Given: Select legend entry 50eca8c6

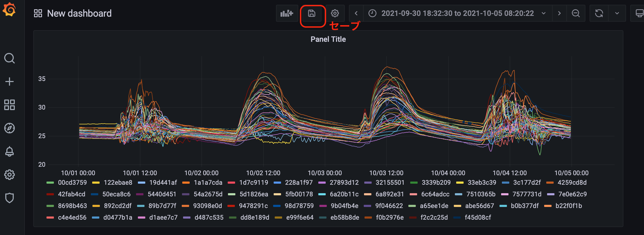Looking at the screenshot, I should click(116, 194).
